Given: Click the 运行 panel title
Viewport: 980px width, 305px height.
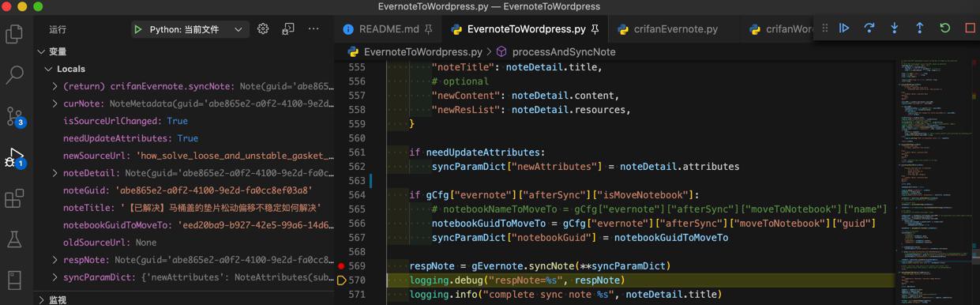Looking at the screenshot, I should 58,29.
